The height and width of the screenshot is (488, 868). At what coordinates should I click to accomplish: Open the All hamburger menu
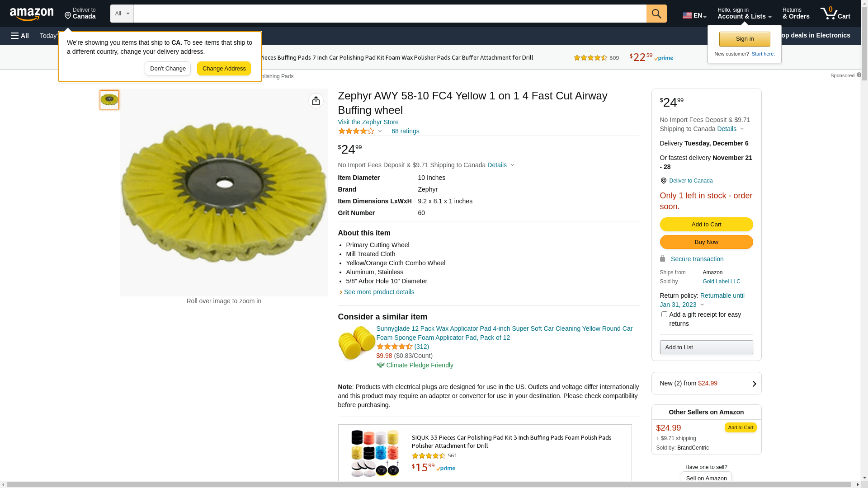pos(20,36)
